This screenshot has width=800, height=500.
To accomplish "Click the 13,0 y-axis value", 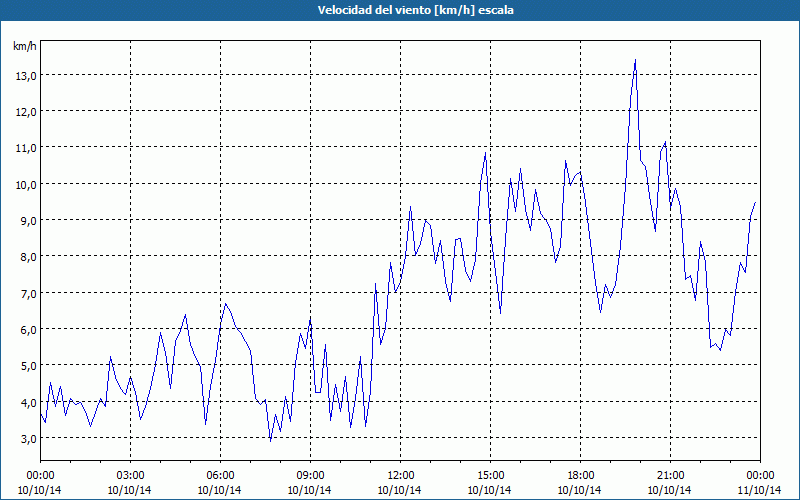I will point(26,76).
